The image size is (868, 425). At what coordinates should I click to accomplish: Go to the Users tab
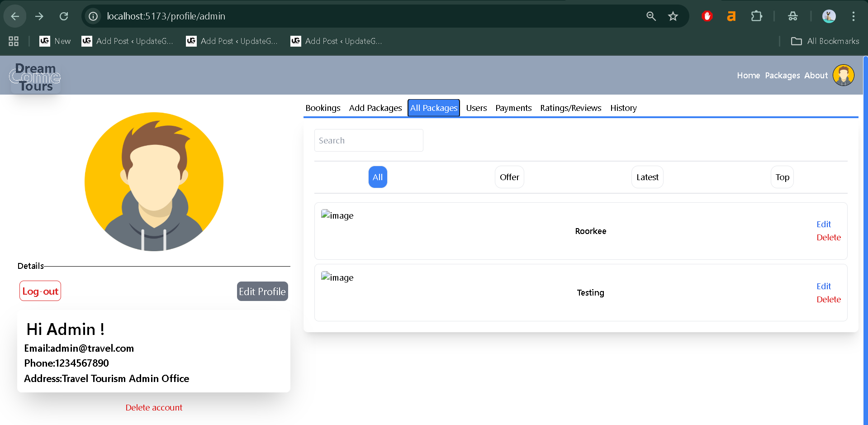click(476, 108)
